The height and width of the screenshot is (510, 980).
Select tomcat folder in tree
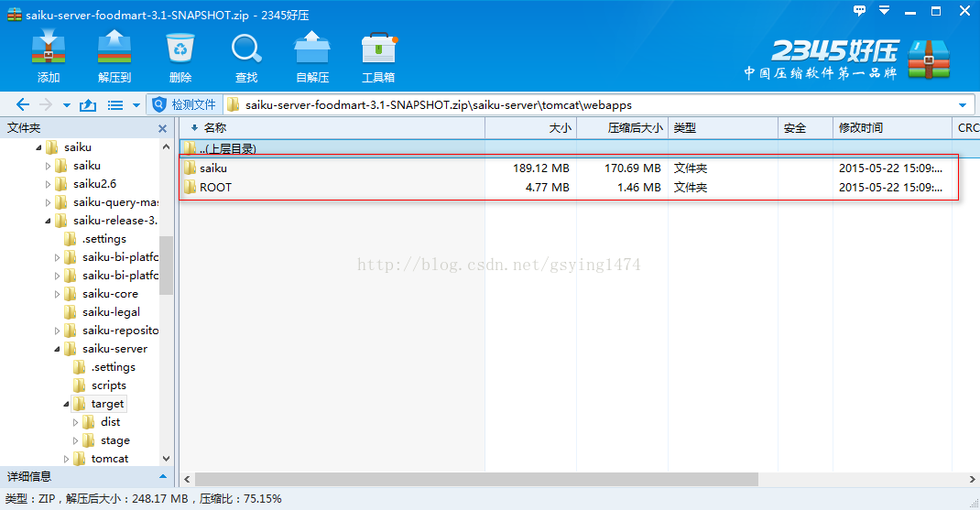click(x=110, y=459)
